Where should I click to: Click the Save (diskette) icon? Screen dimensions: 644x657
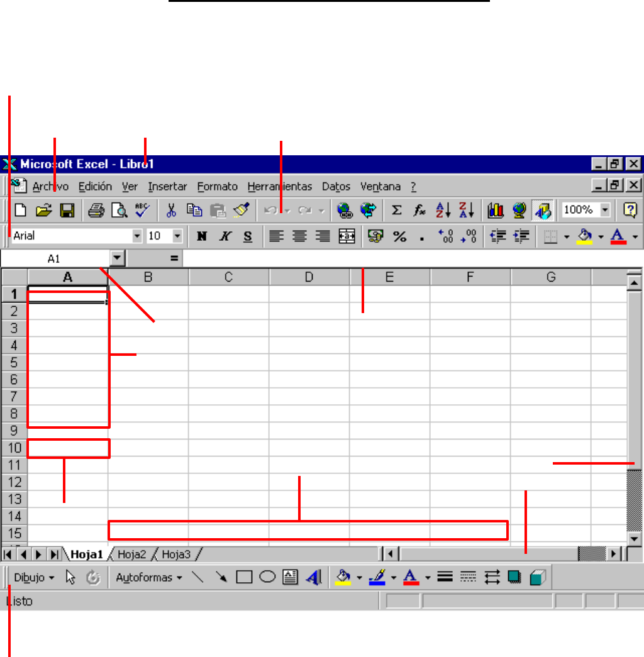(67, 210)
